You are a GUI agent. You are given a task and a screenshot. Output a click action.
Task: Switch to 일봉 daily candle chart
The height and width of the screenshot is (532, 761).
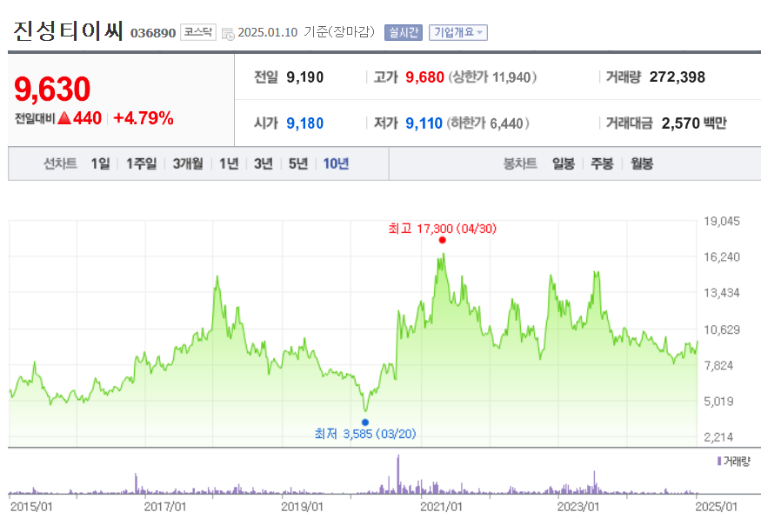(x=564, y=164)
